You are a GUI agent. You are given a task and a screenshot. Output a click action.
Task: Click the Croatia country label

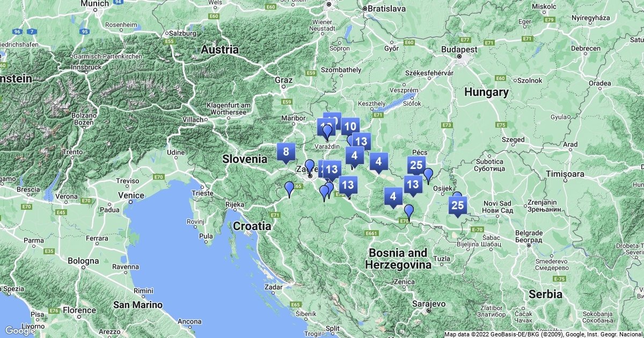click(252, 226)
